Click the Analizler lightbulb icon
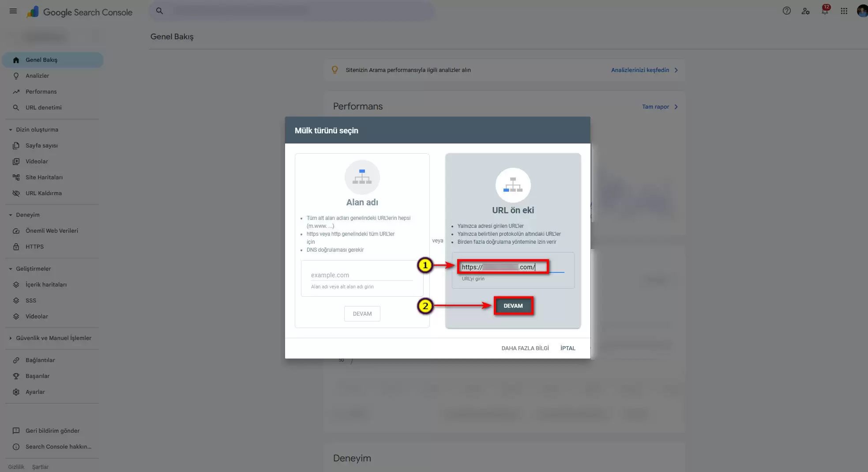This screenshot has width=868, height=472. point(16,76)
